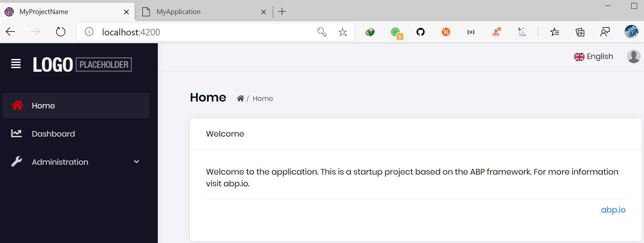
Task: Click the Dashboard chart icon
Action: (x=16, y=133)
